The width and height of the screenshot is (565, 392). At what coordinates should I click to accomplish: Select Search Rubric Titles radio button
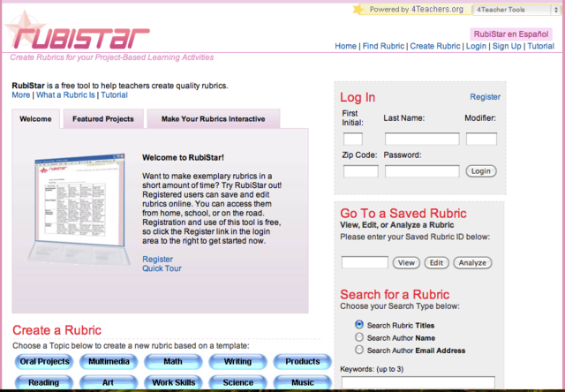(359, 324)
